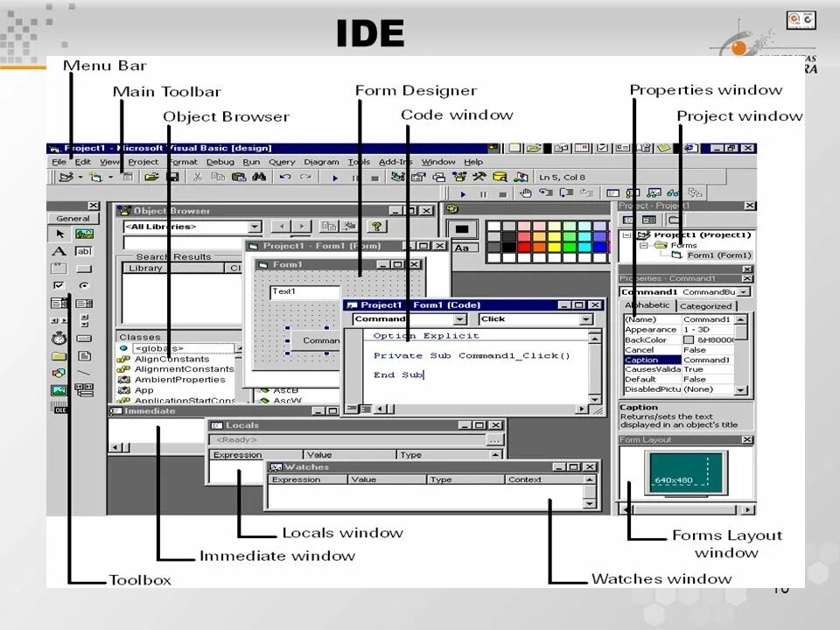Viewport: 840px width, 630px height.
Task: Click down arrow of Properties list scrollbar
Action: pos(741,390)
